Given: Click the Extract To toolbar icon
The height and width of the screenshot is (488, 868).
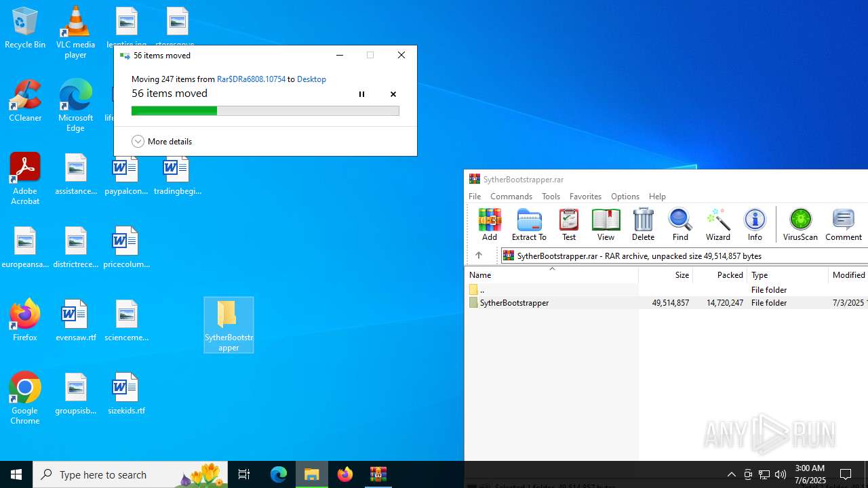Looking at the screenshot, I should coord(529,224).
